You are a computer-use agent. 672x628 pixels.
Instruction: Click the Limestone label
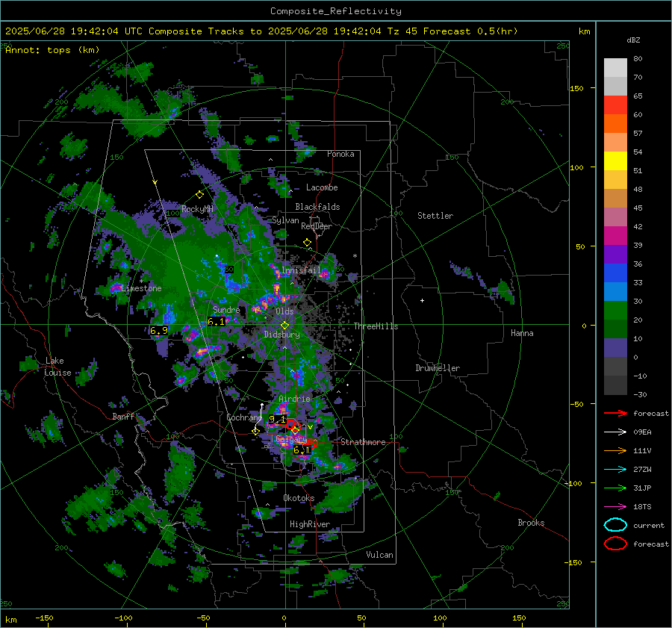tap(141, 288)
